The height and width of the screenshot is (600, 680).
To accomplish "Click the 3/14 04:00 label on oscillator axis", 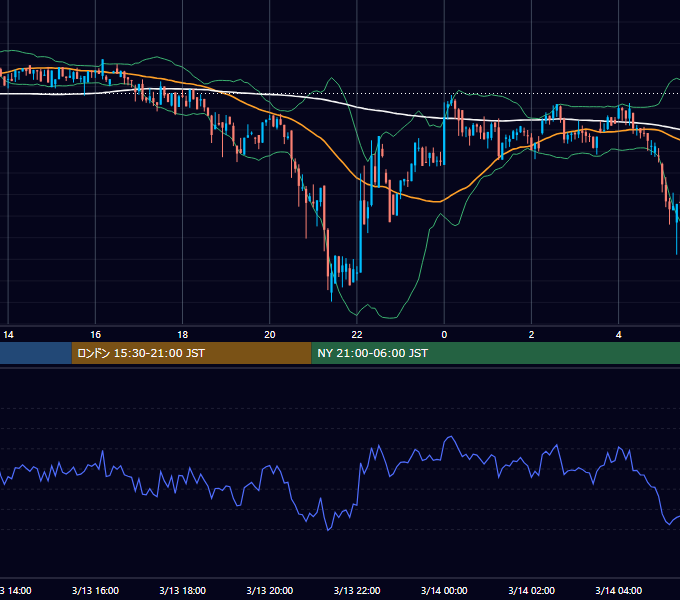I will tap(618, 590).
